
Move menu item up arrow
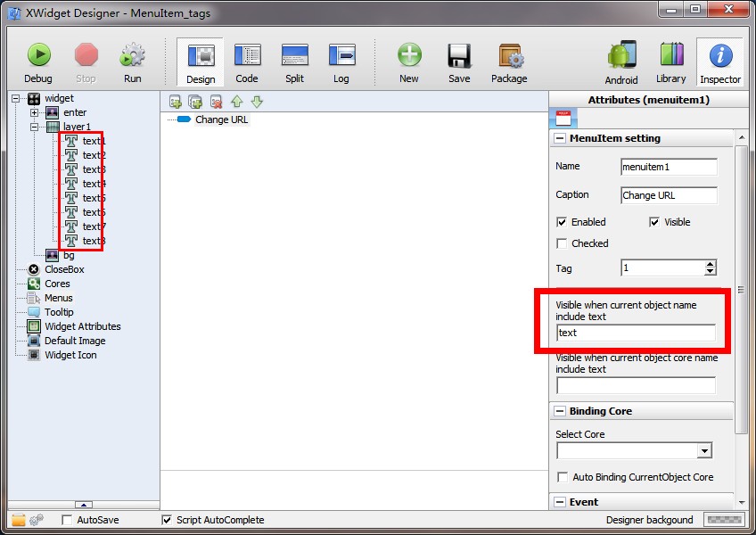[x=237, y=102]
